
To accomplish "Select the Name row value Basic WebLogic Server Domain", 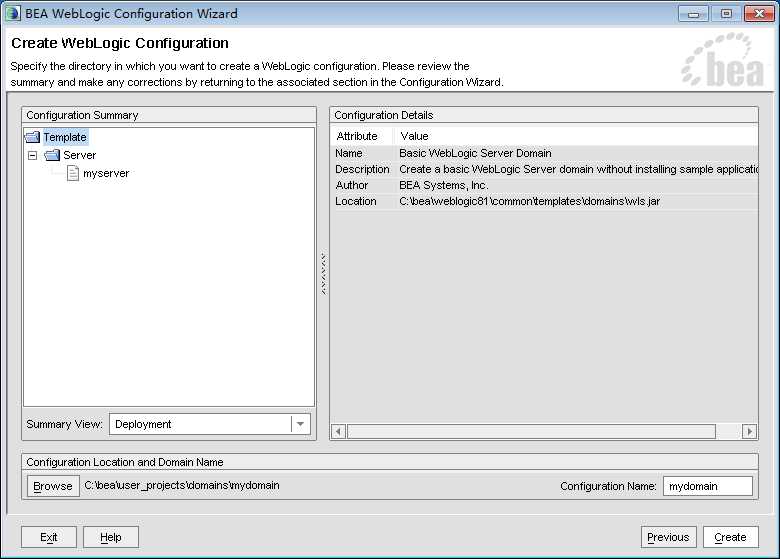I will (x=475, y=153).
